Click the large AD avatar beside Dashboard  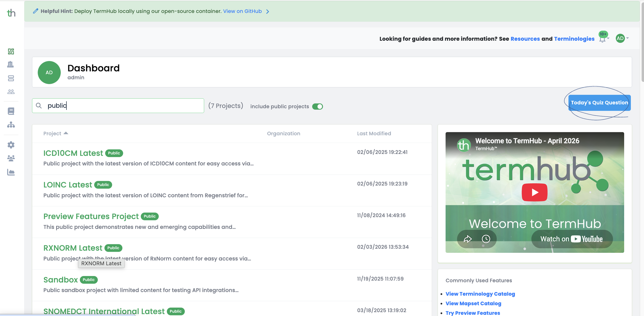[49, 72]
